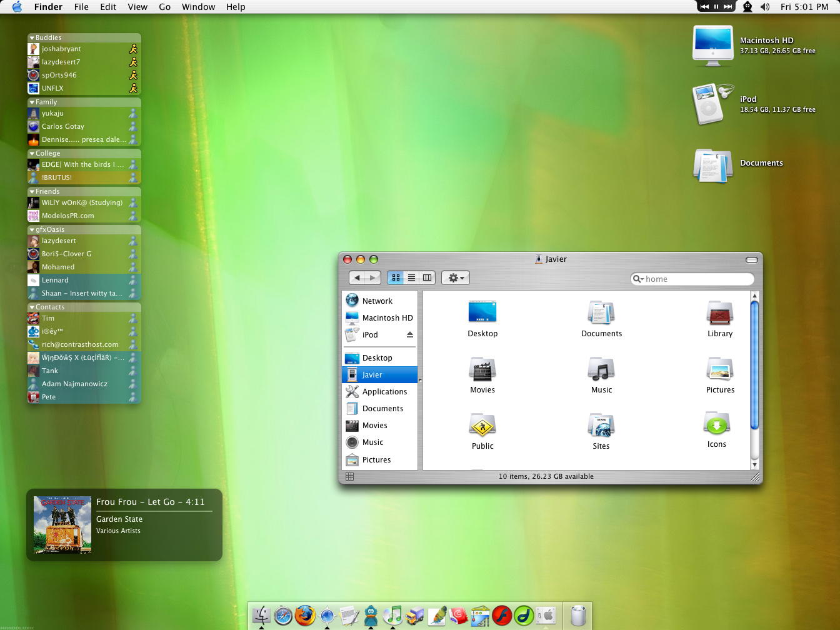Open the Window menu

coord(198,7)
